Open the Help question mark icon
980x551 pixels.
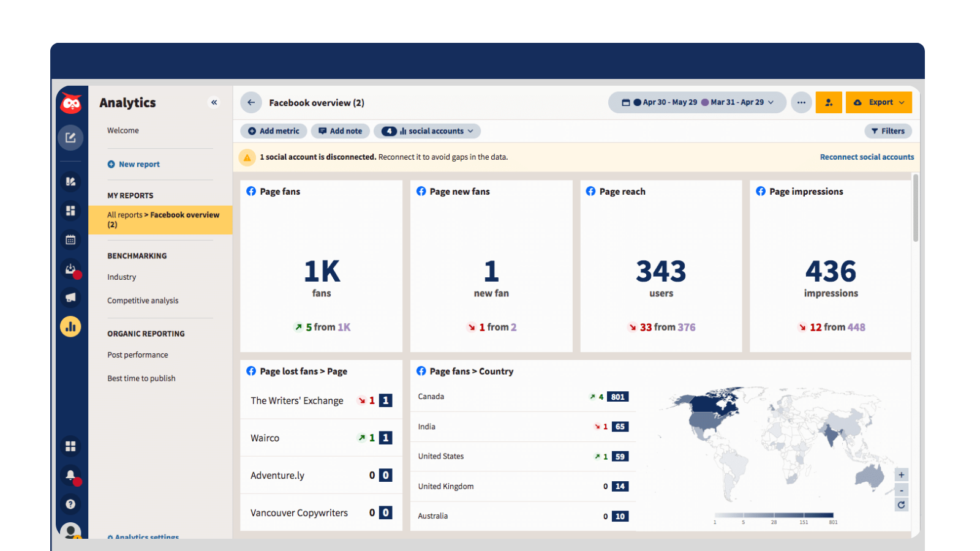pos(71,504)
